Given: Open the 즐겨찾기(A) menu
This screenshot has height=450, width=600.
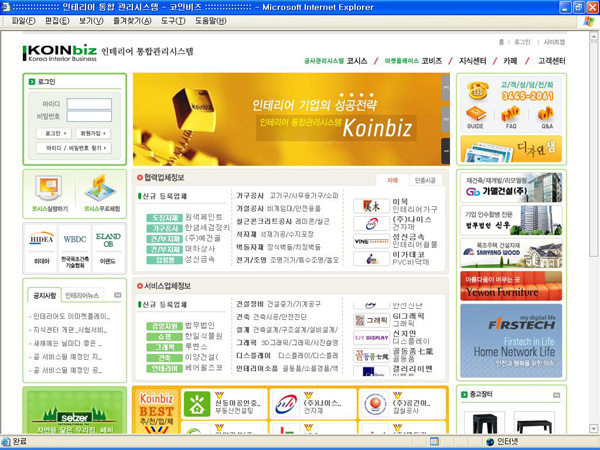Looking at the screenshot, I should (x=132, y=21).
